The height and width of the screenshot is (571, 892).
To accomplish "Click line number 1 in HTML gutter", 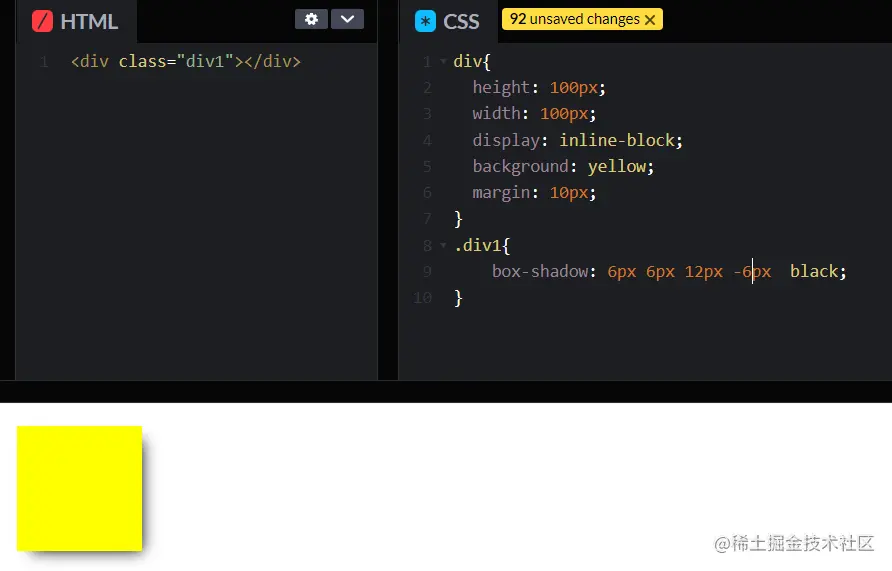I will click(x=43, y=61).
